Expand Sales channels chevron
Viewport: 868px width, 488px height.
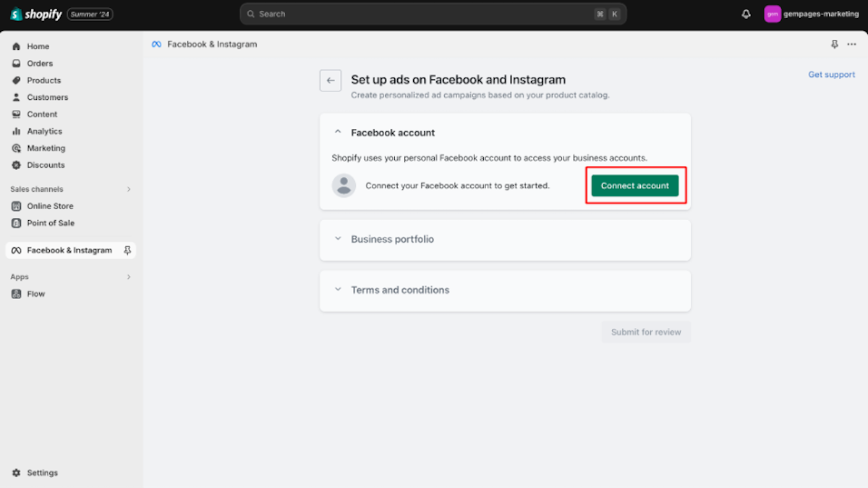(x=129, y=189)
